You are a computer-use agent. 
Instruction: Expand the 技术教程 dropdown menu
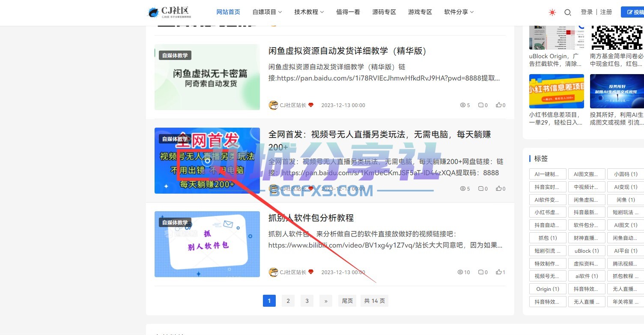(x=309, y=12)
